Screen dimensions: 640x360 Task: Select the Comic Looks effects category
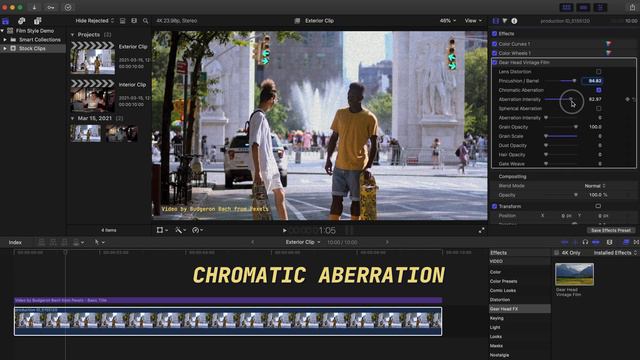pos(503,291)
